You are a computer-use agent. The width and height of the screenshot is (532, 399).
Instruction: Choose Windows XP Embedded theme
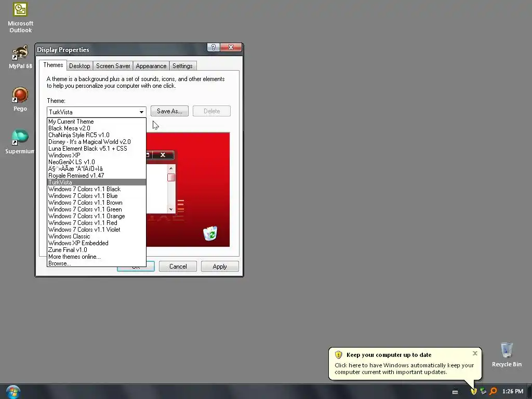96,243
